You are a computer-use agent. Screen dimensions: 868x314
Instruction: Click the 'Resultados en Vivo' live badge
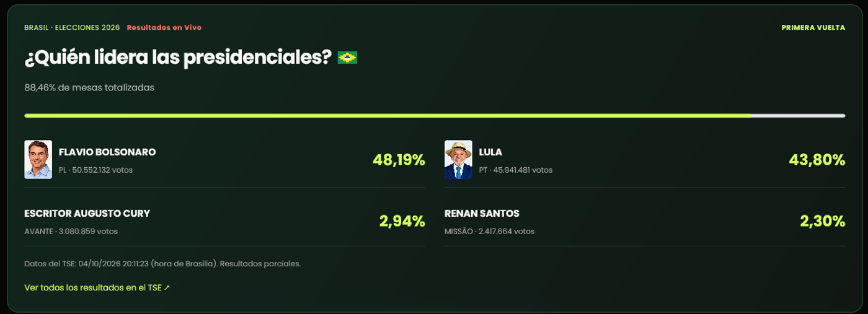[164, 28]
